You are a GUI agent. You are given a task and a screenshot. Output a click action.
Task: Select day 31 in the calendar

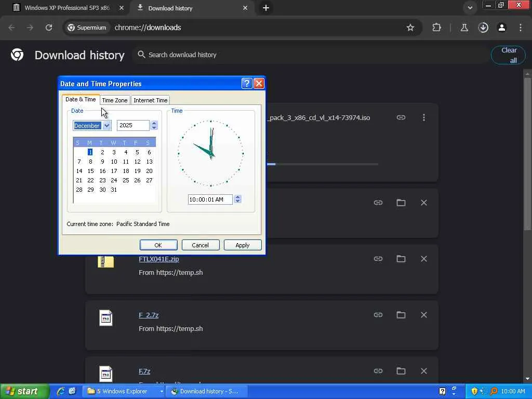tap(114, 190)
